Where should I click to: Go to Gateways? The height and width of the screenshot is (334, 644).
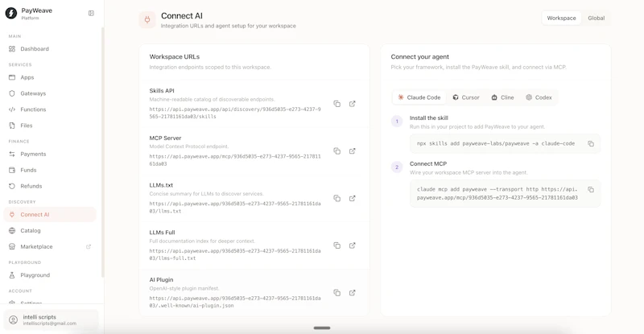tap(50, 93)
